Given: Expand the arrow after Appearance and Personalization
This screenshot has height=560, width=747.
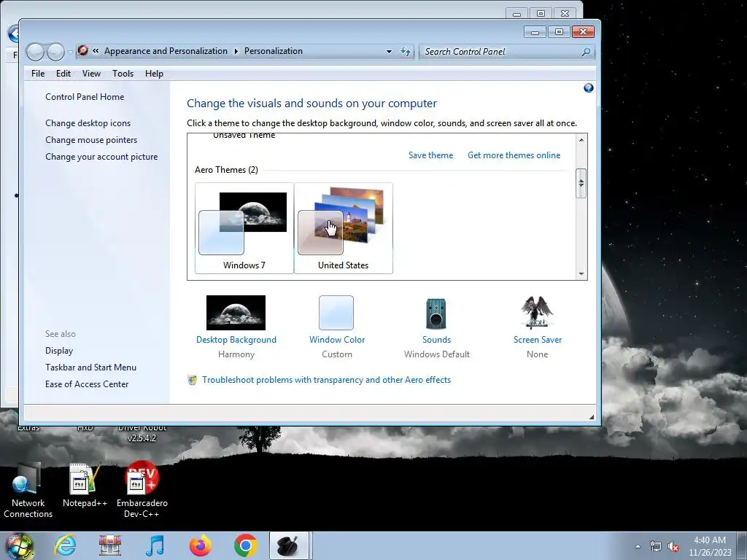Looking at the screenshot, I should [236, 51].
